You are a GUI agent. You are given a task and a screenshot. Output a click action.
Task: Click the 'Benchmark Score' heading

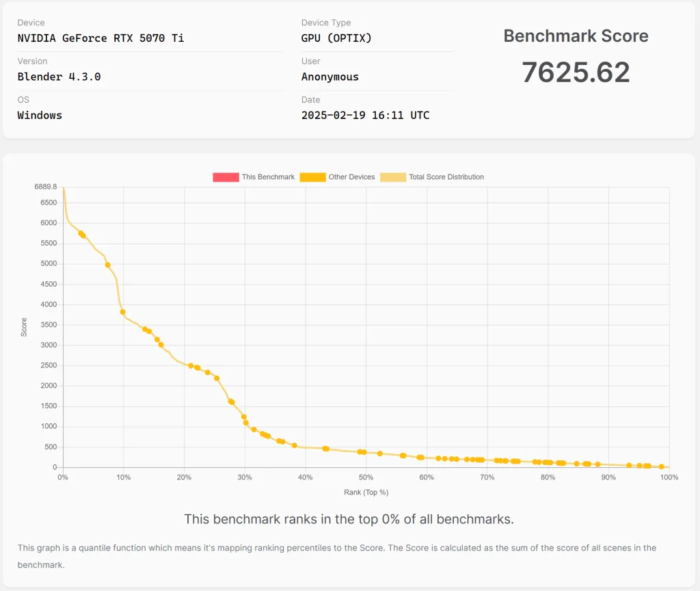click(576, 36)
